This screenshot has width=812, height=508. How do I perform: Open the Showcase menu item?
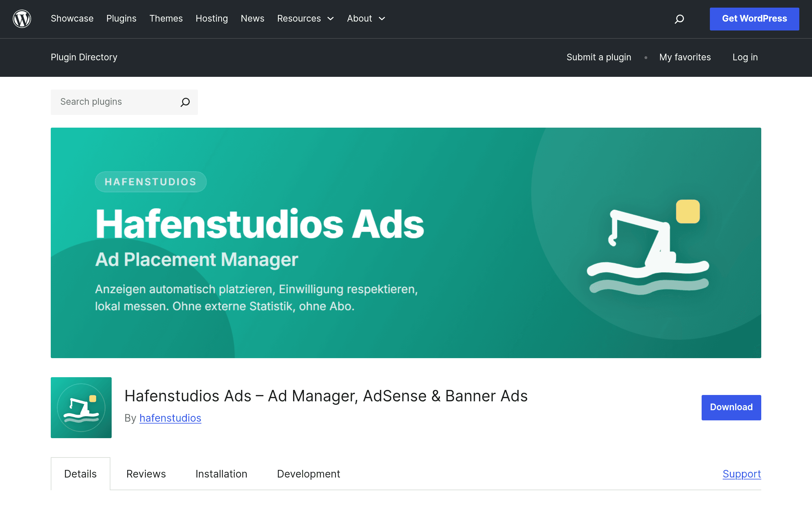tap(72, 18)
